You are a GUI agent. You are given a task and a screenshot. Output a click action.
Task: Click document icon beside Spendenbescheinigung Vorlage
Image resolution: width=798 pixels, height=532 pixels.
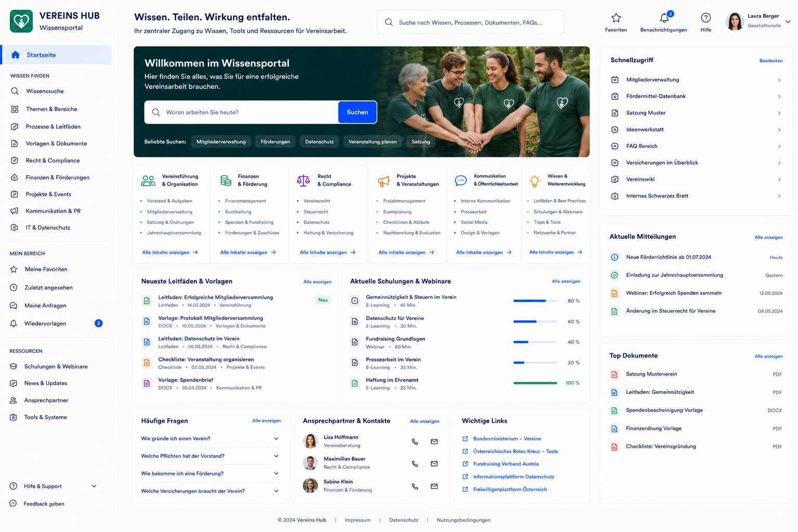click(614, 410)
